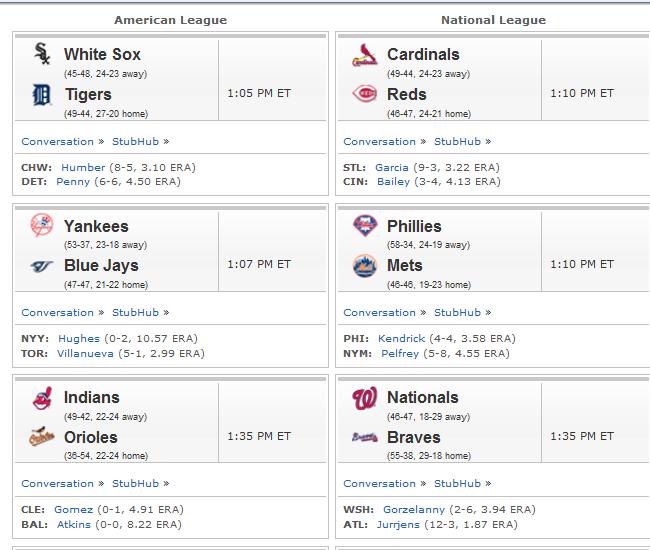Click the Cincinnati Reds logo

(364, 93)
